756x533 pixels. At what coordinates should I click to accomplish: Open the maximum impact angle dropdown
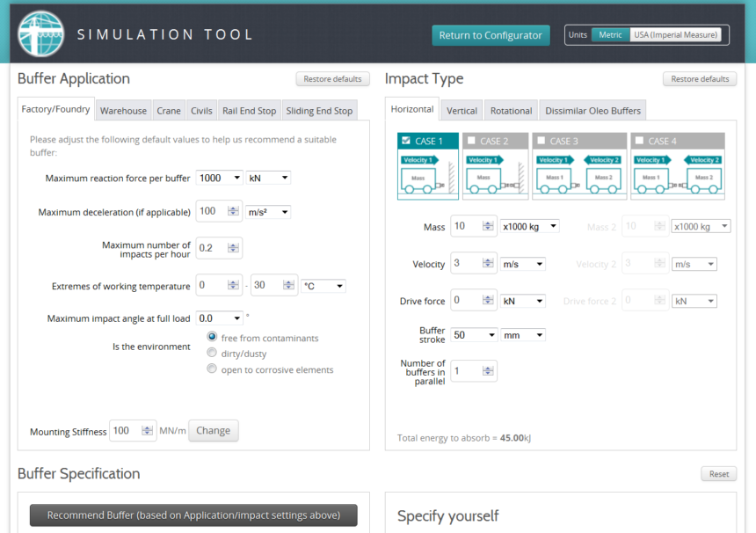(x=220, y=318)
